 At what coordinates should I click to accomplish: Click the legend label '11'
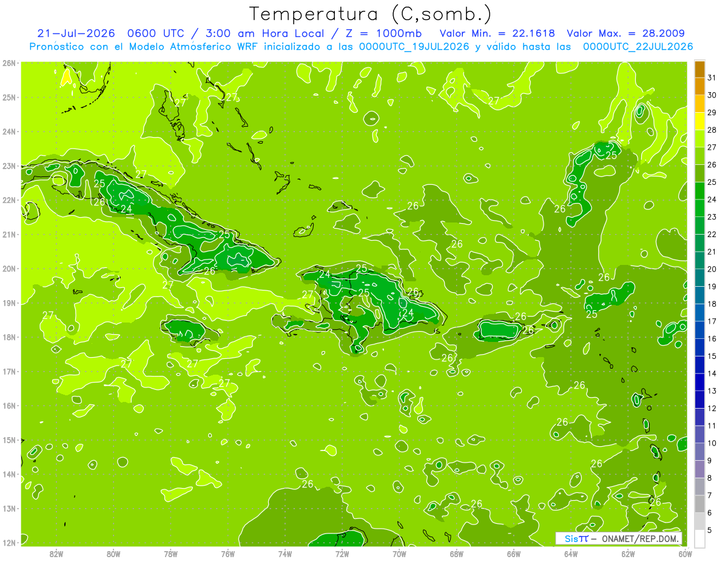[712, 426]
